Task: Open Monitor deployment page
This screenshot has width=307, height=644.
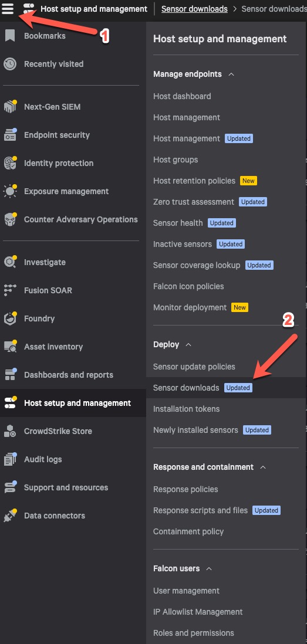Action: pos(190,307)
